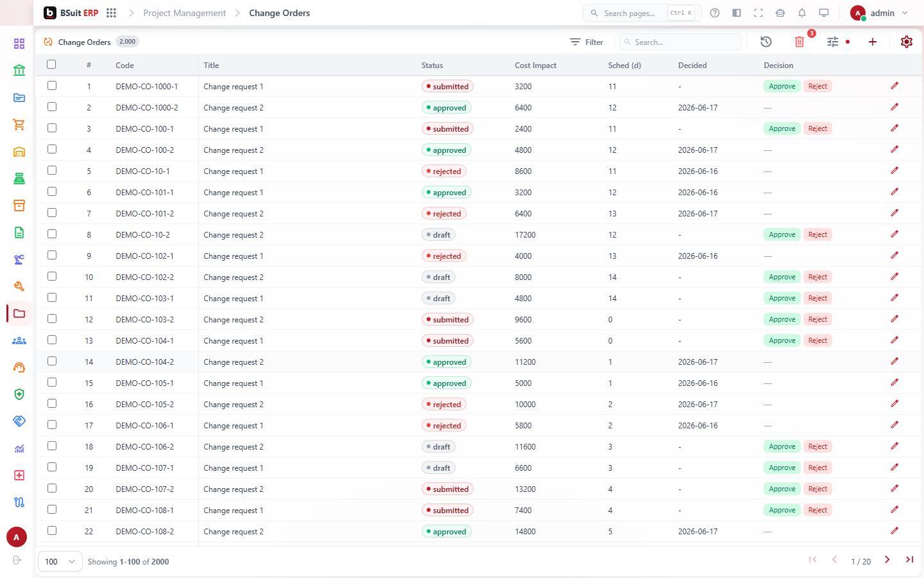Open the medical plus module in sidebar
924x578 pixels.
coord(19,475)
